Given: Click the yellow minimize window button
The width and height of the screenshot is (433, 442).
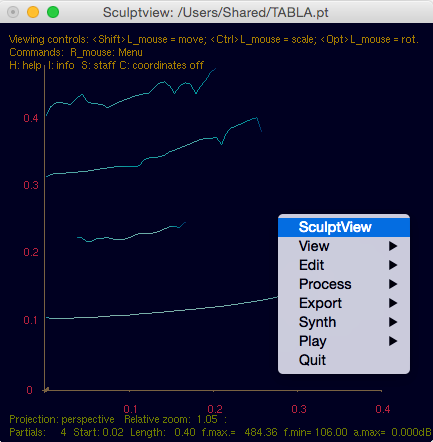Looking at the screenshot, I should click(x=33, y=12).
